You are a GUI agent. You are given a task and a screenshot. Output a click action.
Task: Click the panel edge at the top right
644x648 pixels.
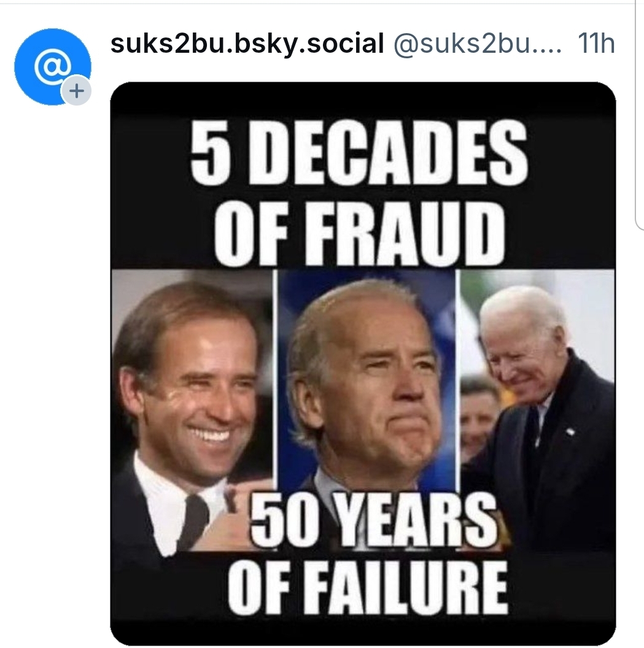click(x=638, y=123)
